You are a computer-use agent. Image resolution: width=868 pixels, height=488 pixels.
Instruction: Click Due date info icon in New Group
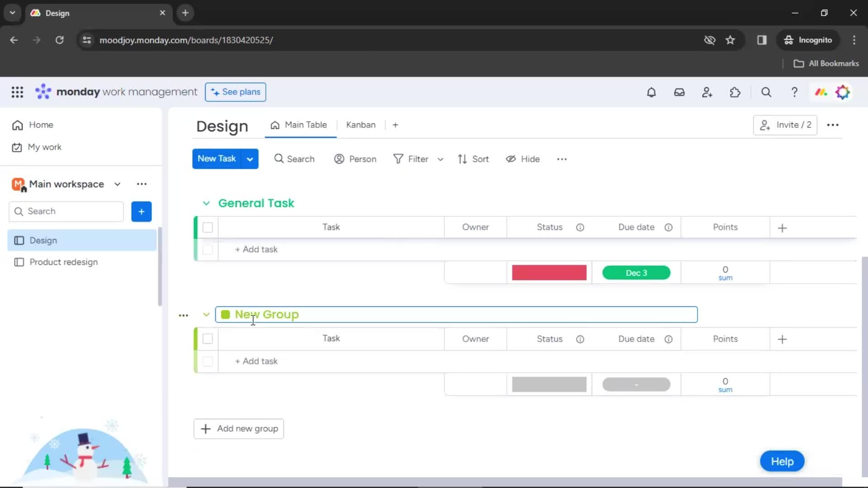coord(669,339)
